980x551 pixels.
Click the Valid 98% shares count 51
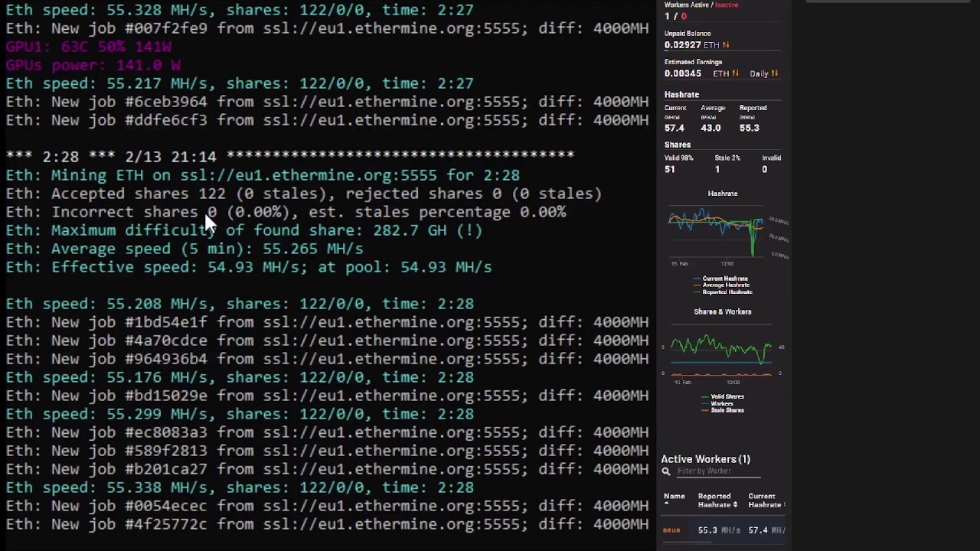point(670,169)
